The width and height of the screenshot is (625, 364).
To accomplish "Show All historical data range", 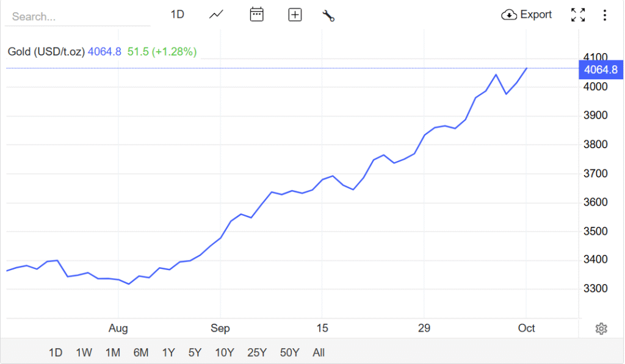I will click(x=319, y=352).
